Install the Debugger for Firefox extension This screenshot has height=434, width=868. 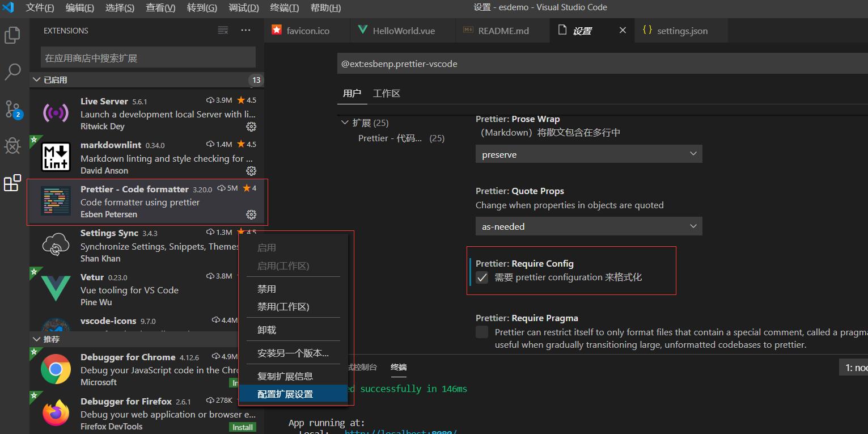coord(243,427)
